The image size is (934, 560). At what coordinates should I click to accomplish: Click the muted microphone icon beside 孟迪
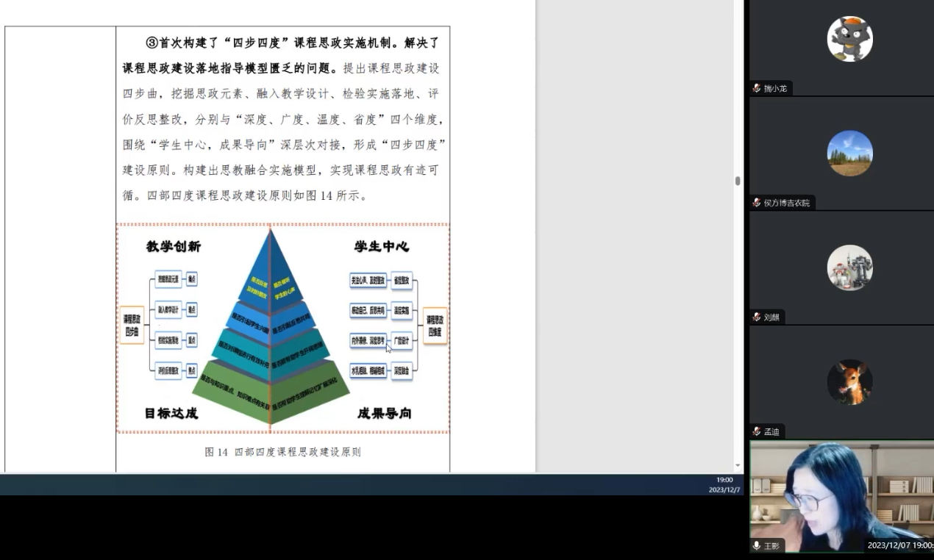tap(756, 432)
